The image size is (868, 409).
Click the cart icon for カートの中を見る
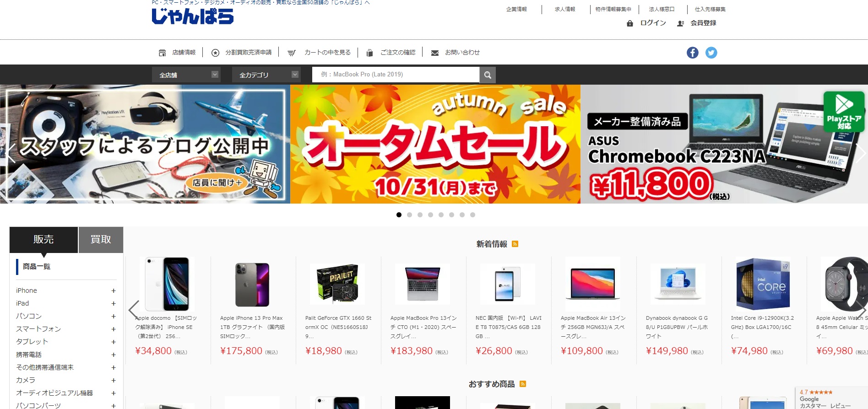pyautogui.click(x=291, y=53)
